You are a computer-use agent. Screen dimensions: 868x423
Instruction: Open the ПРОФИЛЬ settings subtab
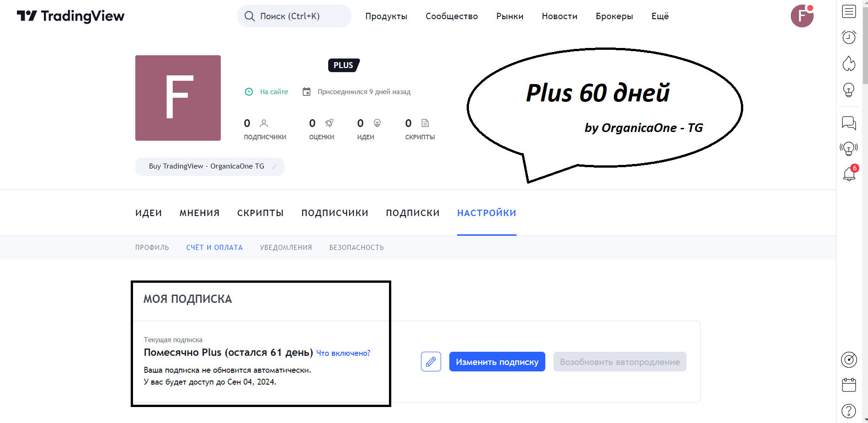click(152, 248)
